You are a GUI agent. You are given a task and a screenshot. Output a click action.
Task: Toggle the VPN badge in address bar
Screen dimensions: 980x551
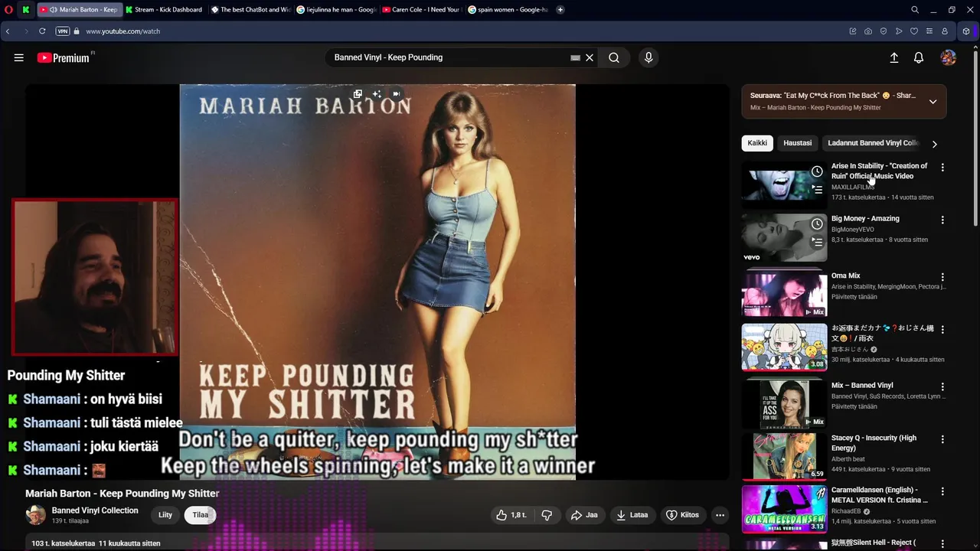tap(63, 31)
